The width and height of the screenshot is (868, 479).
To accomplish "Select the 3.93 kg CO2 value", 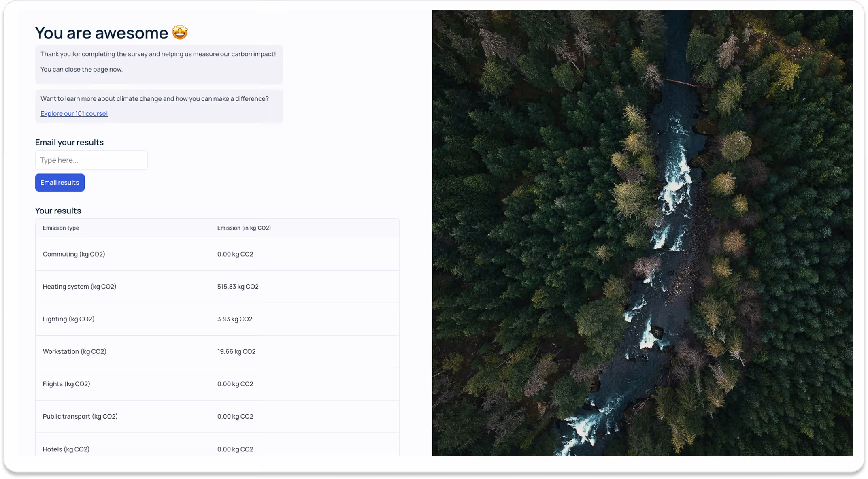I will tap(234, 319).
